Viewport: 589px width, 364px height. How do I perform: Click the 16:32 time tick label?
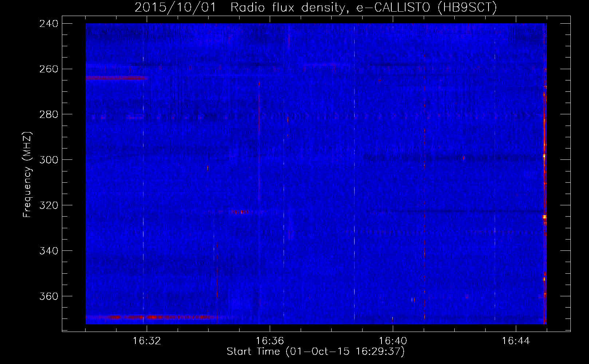(147, 341)
